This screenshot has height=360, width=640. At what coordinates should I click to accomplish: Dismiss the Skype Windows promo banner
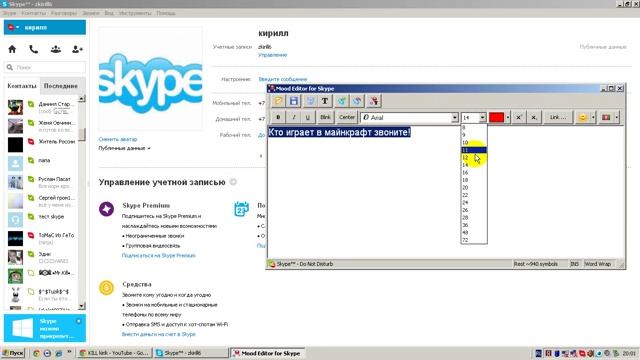point(78,321)
